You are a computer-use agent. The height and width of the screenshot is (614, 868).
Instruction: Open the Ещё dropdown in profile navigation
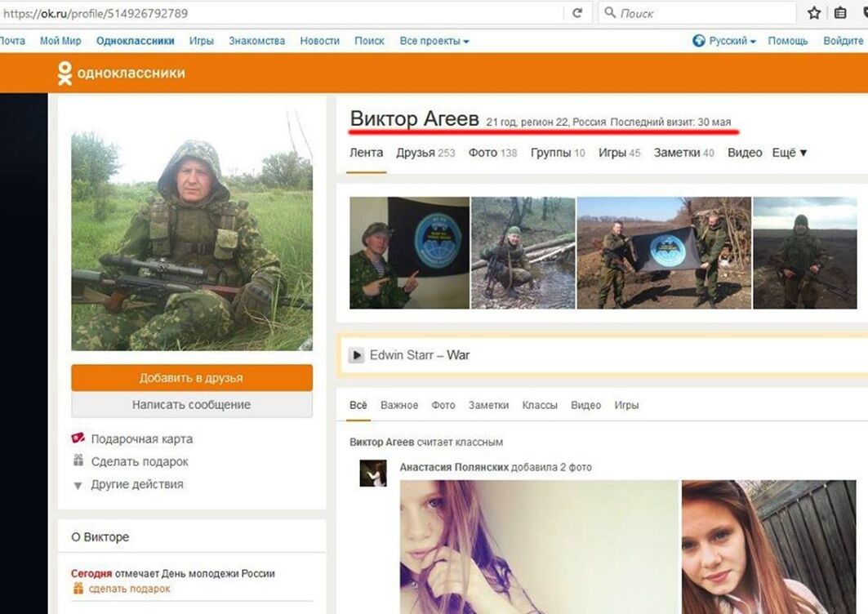(789, 153)
